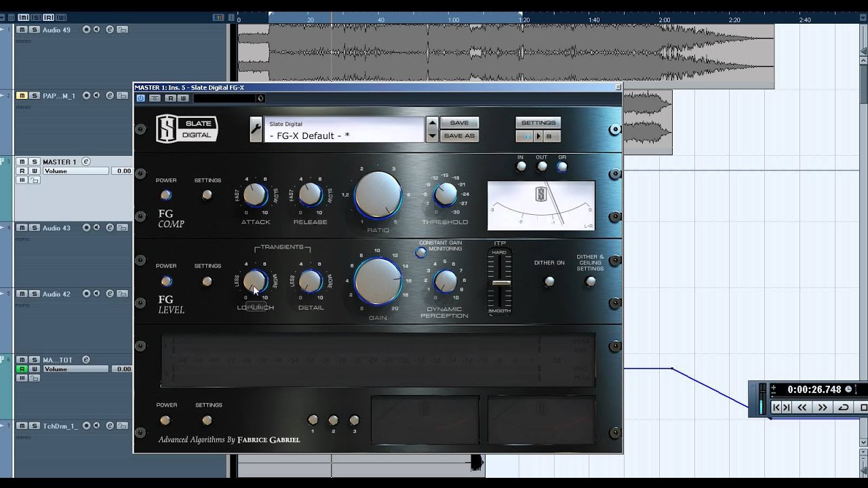Solo the TchDrm_1_ track
Image resolution: width=868 pixels, height=488 pixels.
pos(34,426)
